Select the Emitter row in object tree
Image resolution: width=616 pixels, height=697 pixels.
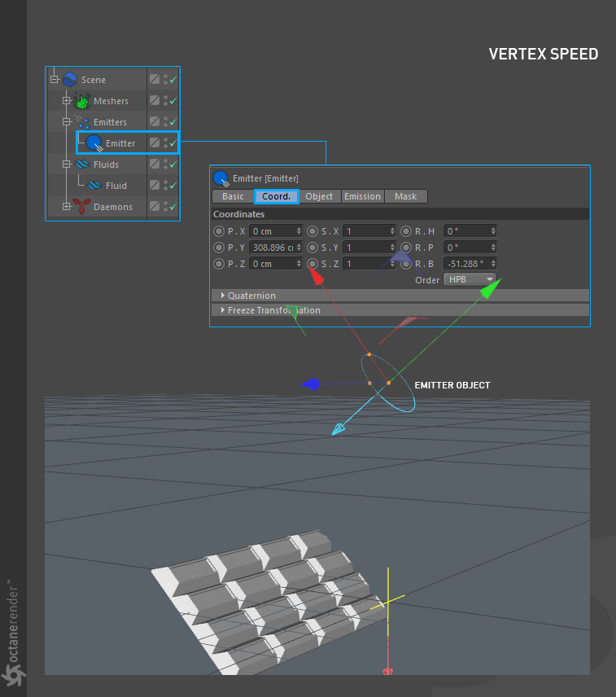click(x=128, y=143)
